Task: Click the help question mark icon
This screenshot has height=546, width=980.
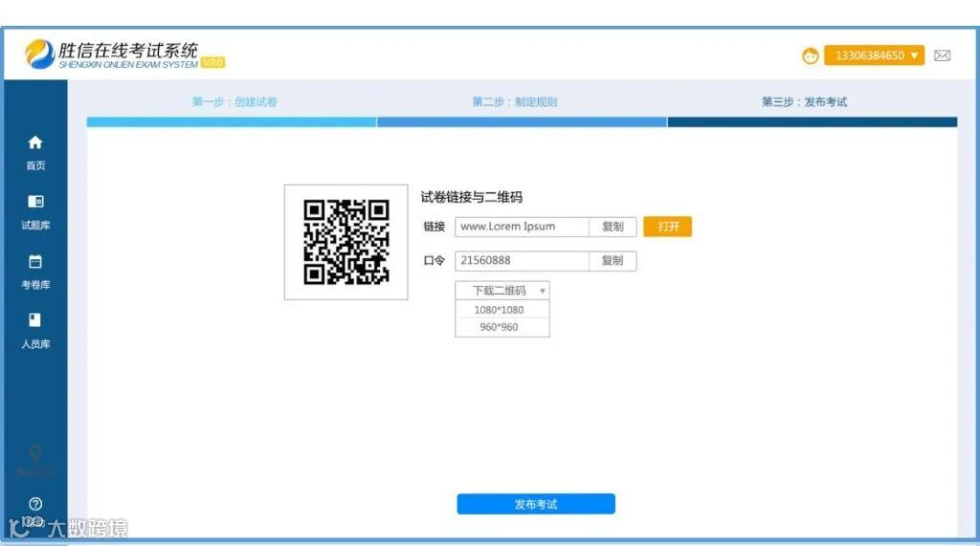Action: coord(35,504)
